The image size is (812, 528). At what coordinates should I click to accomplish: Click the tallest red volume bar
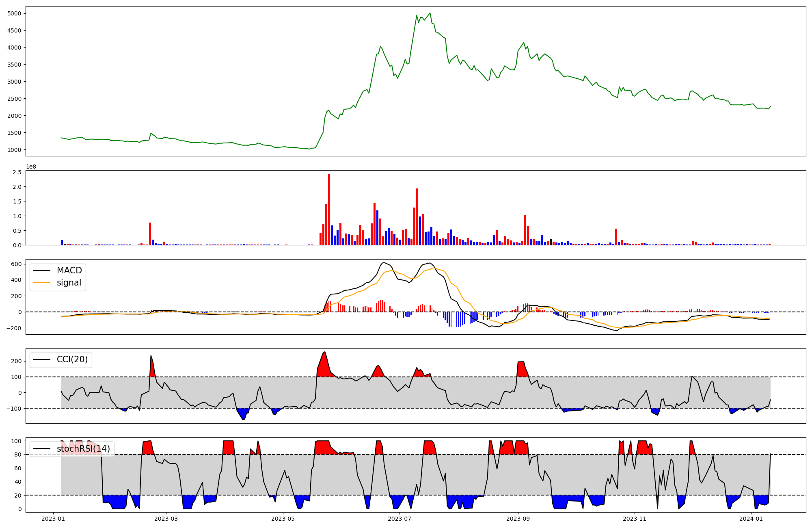329,209
